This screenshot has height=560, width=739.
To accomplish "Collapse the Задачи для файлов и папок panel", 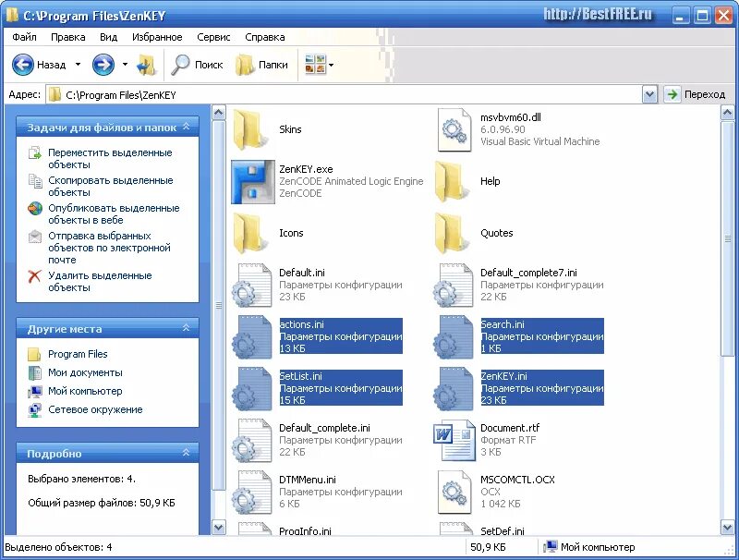I will (187, 127).
